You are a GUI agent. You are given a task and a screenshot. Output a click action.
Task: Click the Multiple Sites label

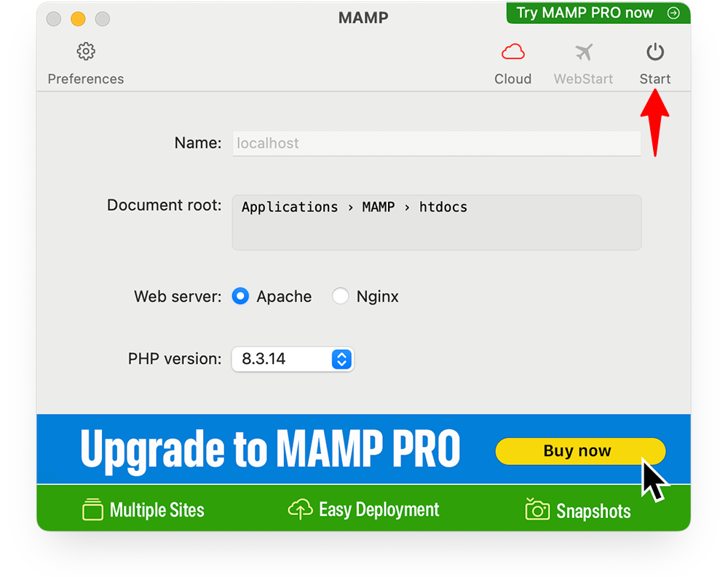tap(157, 510)
